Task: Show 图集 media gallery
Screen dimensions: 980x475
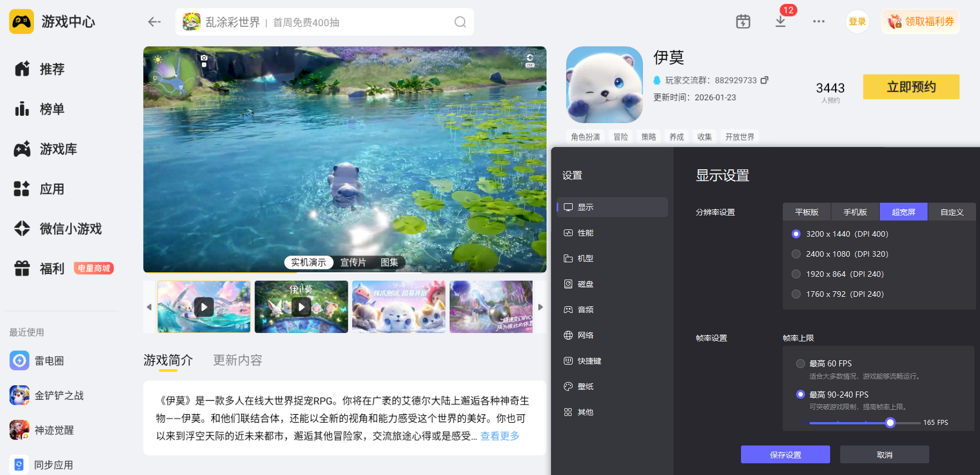Action: point(389,262)
